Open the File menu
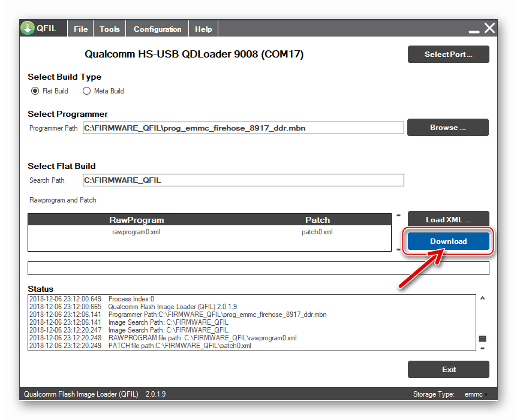This screenshot has width=517, height=420. 81,29
